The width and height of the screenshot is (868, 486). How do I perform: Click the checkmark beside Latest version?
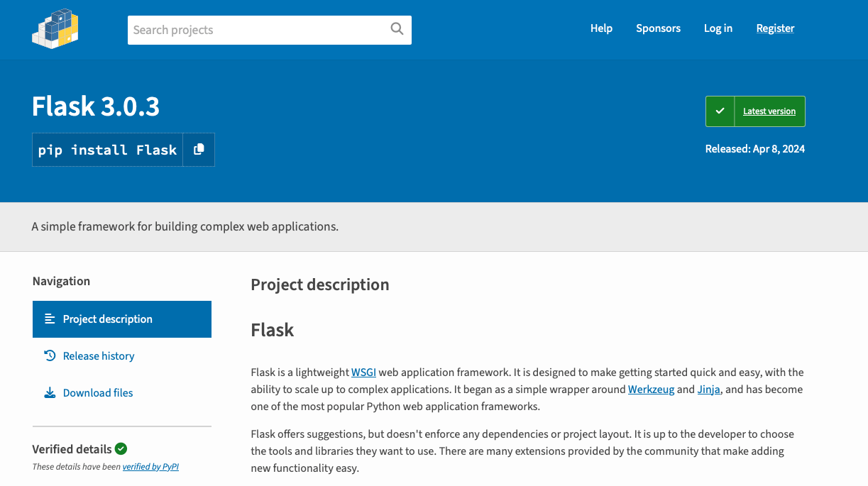pyautogui.click(x=720, y=111)
